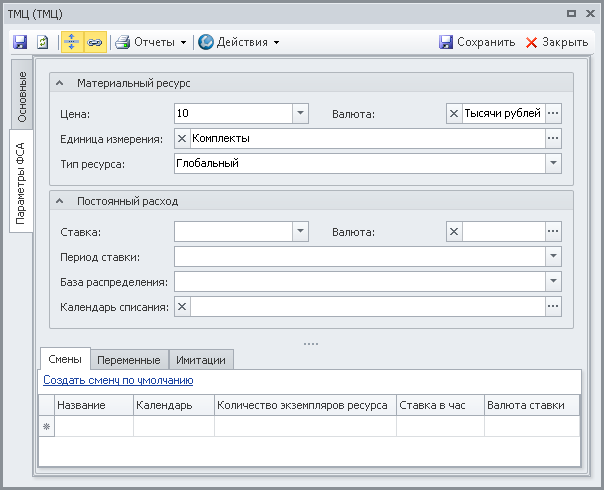Screen dimensions: 604x490
Task: Switch to the Переменные tab
Action: tap(129, 360)
